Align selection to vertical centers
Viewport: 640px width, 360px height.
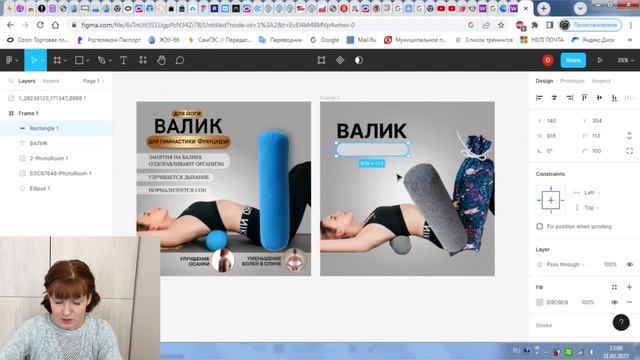(x=599, y=98)
